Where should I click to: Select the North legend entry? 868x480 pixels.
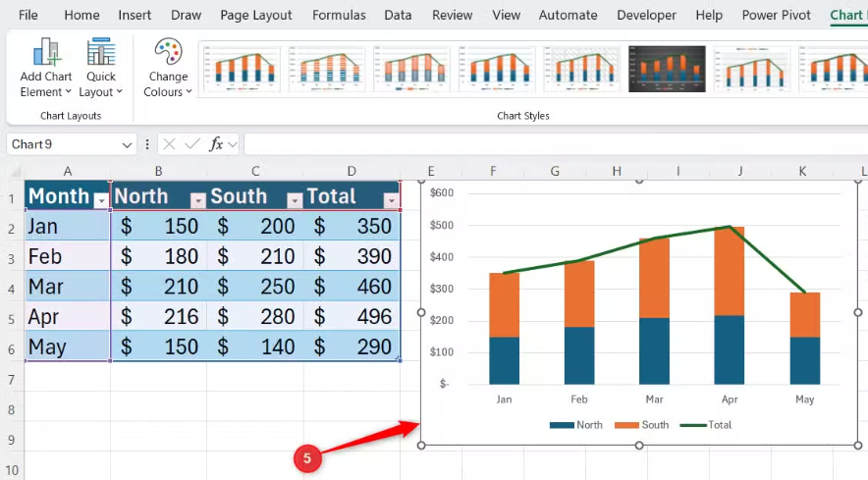click(x=575, y=425)
